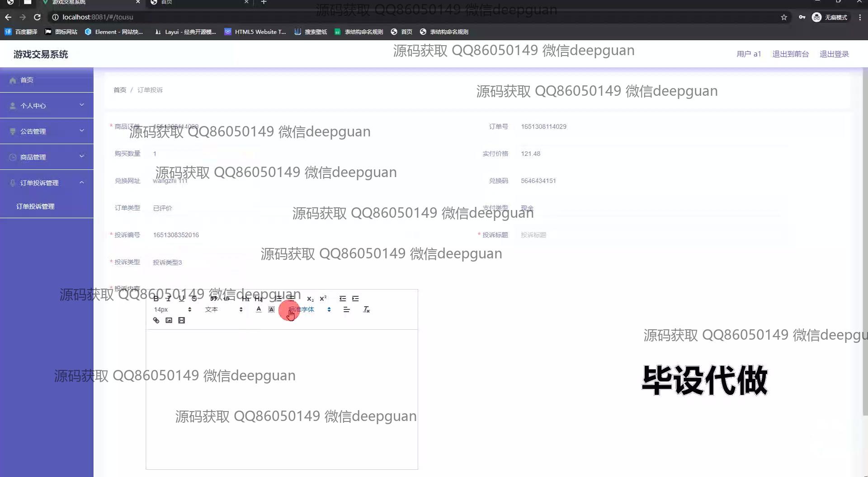The height and width of the screenshot is (477, 868).
Task: Open the 文本 heading style dropdown
Action: pyautogui.click(x=223, y=309)
